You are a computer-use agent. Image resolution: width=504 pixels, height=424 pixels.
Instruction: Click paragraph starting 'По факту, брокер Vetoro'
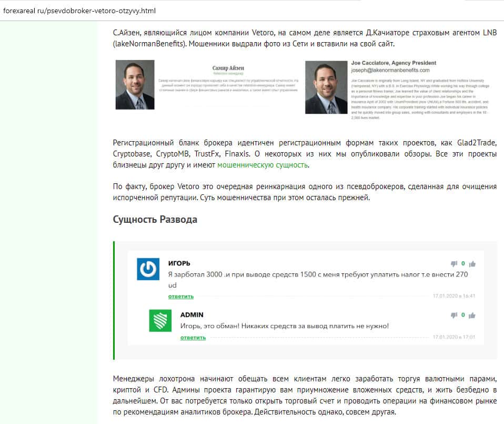305,192
